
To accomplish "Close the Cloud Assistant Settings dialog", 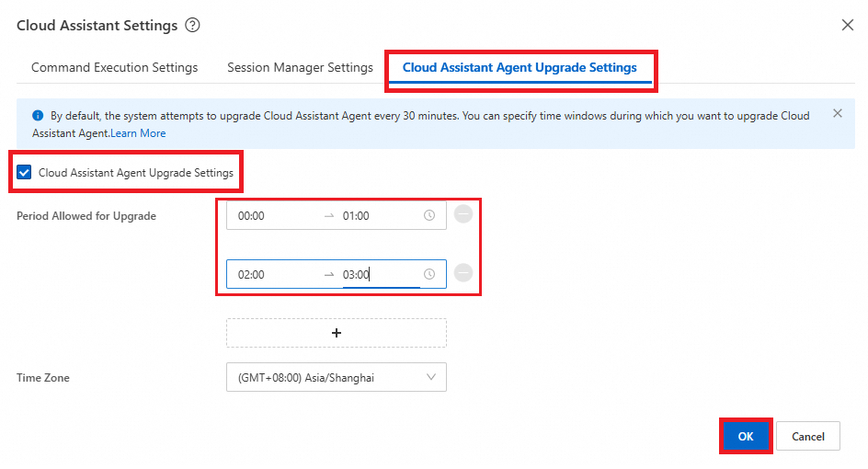I will pyautogui.click(x=847, y=25).
